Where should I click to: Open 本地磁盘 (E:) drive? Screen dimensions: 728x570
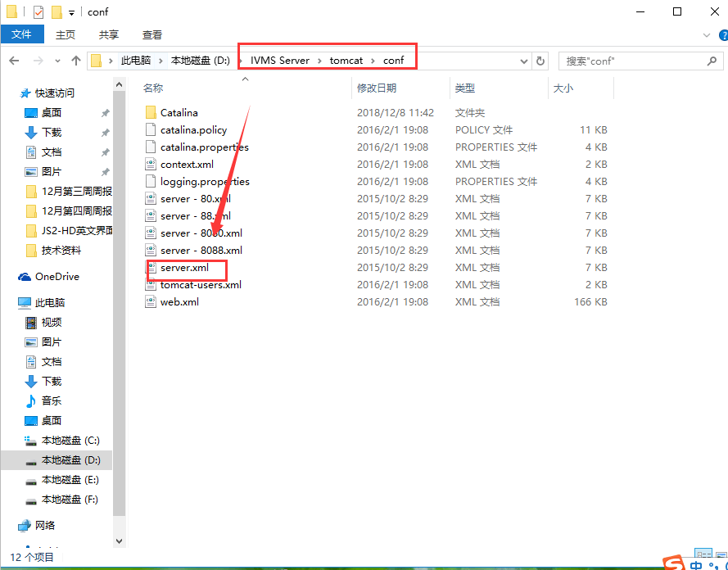[70, 479]
